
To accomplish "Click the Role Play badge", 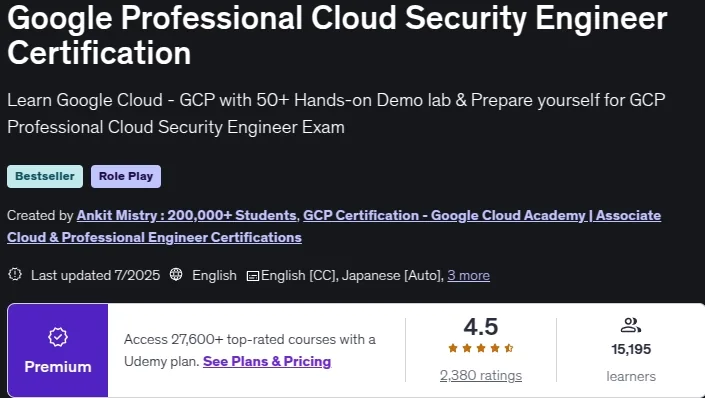I will 126,176.
